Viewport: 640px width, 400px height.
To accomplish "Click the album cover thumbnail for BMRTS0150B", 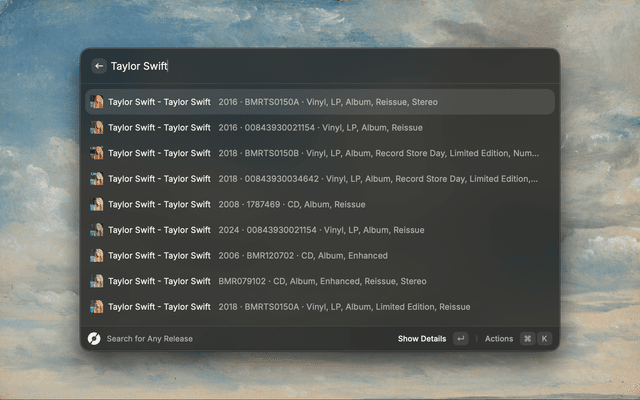I will tap(97, 153).
